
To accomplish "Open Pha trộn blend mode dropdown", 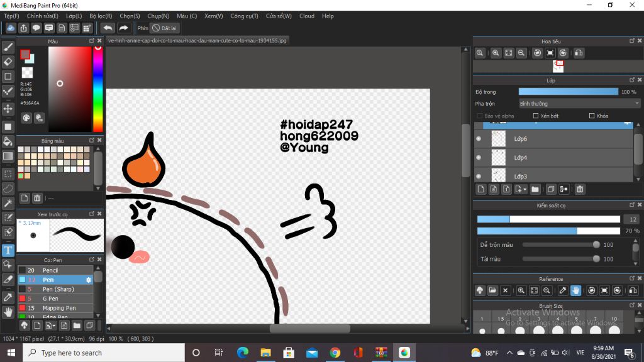I will [579, 104].
